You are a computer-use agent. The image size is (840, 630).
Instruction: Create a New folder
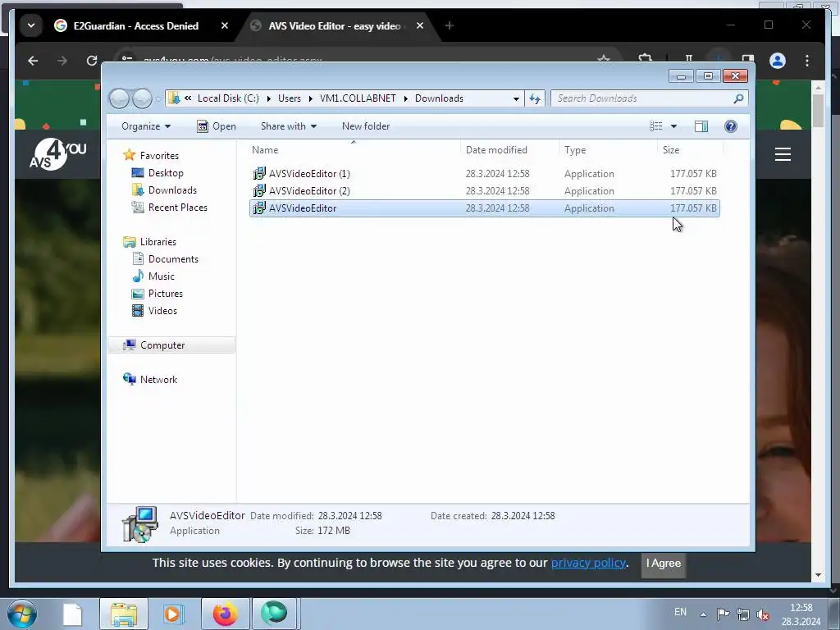pos(366,126)
